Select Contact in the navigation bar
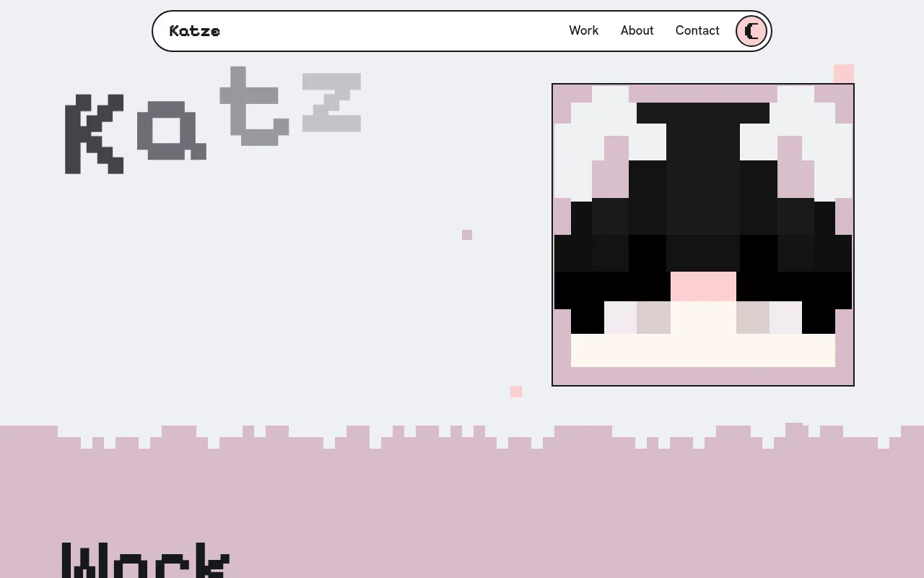This screenshot has height=578, width=924. [697, 30]
